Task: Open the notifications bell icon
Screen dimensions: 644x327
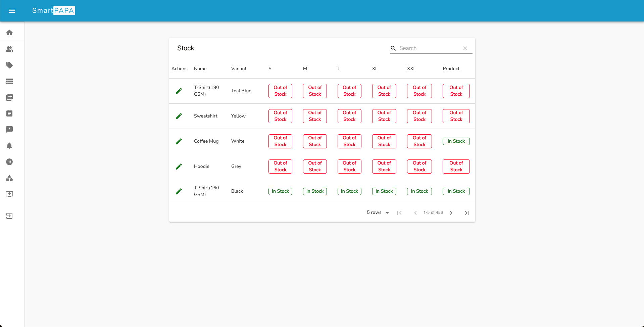Action: 9,146
